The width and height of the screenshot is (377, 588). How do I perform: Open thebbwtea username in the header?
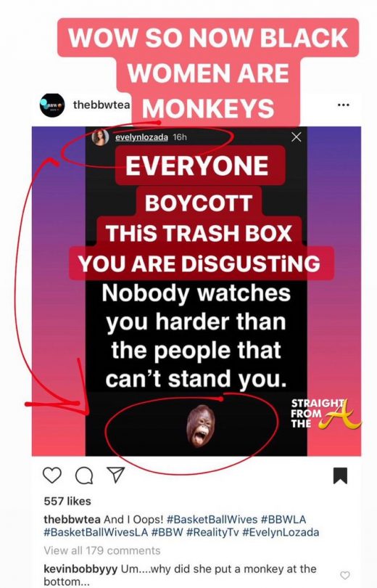[x=101, y=105]
